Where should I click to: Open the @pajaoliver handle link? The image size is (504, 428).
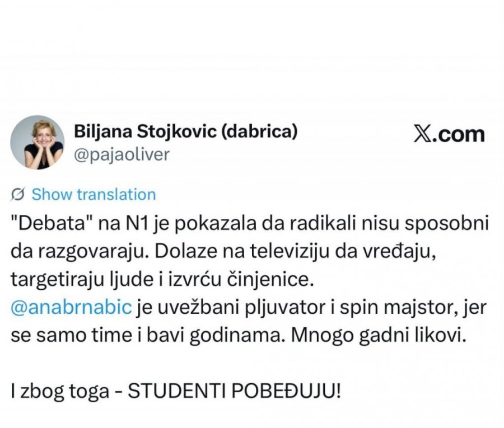click(122, 155)
